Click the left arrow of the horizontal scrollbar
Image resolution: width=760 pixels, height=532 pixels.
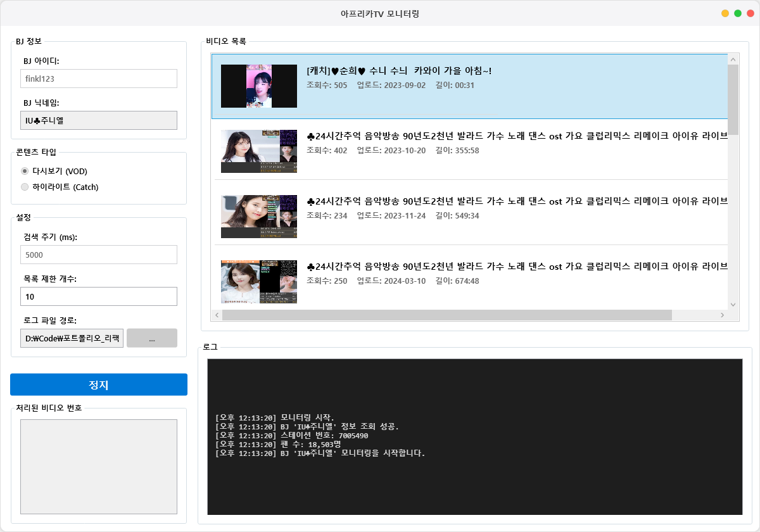(216, 315)
